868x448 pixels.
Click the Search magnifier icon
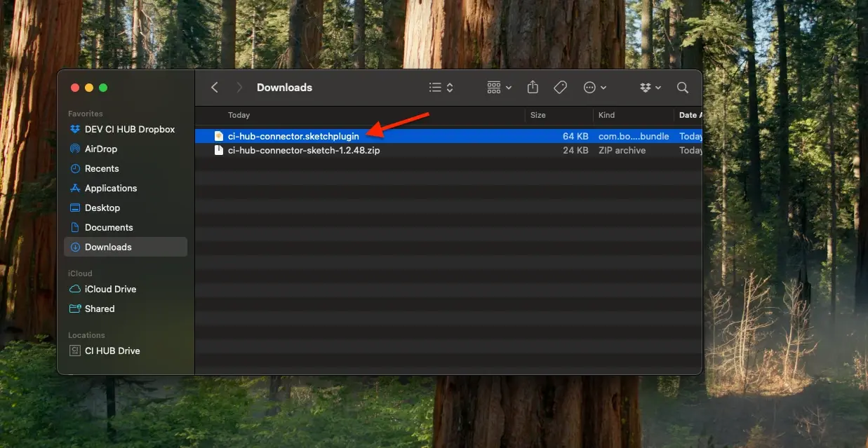click(682, 88)
